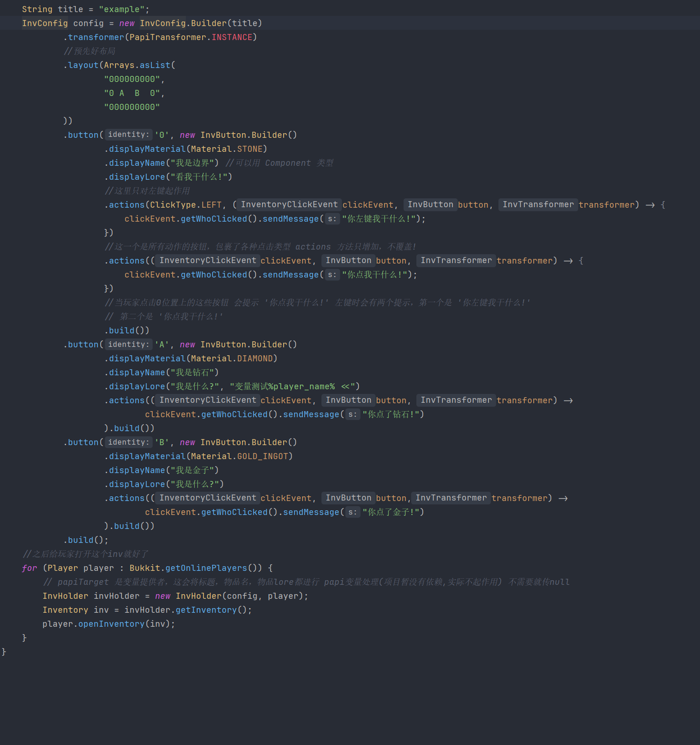Select the identity hint before '0'
Screen dimensions: 700x745
point(128,135)
